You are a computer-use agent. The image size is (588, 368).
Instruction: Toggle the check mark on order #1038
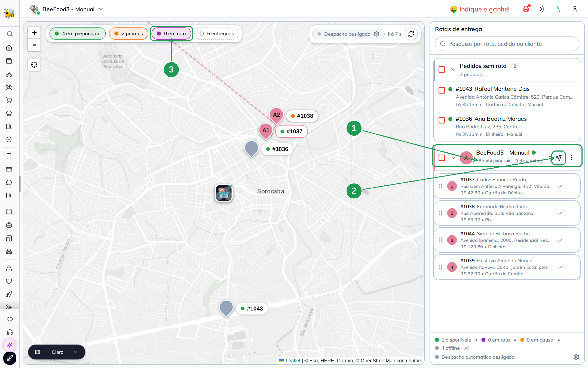tap(560, 213)
